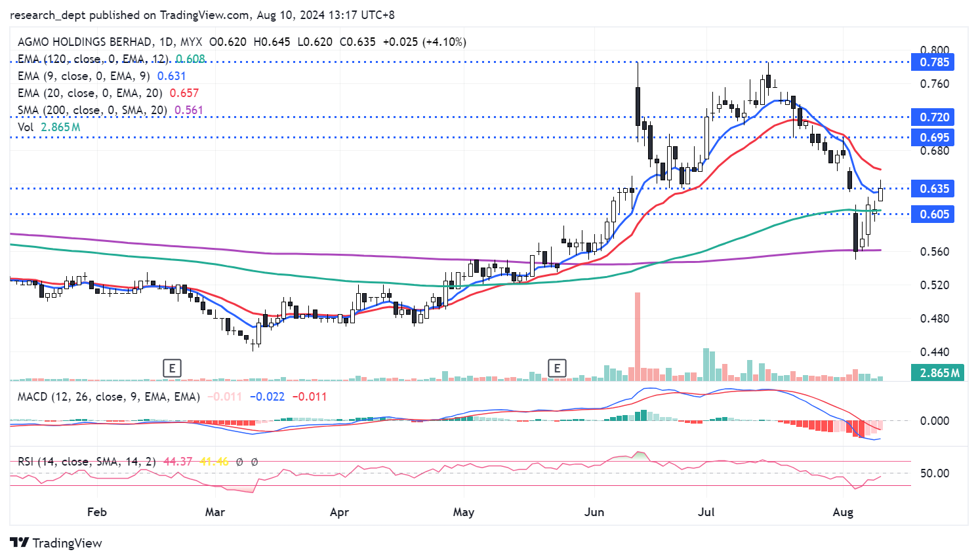The width and height of the screenshot is (978, 560).
Task: Click the TradingView logo at bottom left
Action: [56, 543]
